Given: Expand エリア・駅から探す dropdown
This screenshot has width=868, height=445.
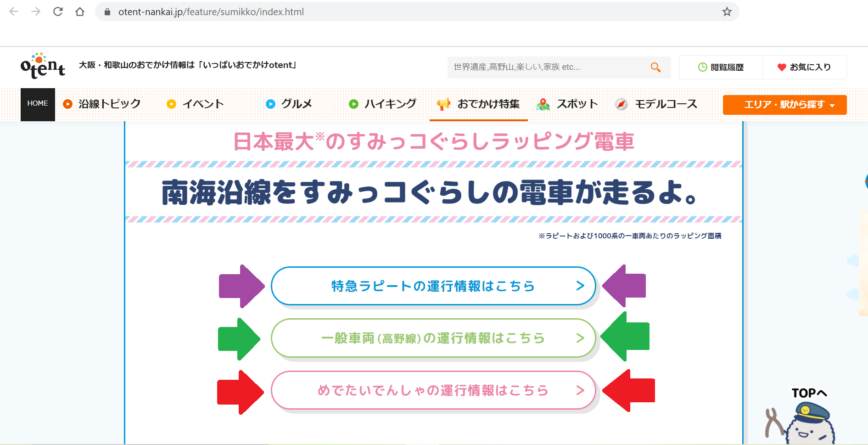Looking at the screenshot, I should click(784, 105).
